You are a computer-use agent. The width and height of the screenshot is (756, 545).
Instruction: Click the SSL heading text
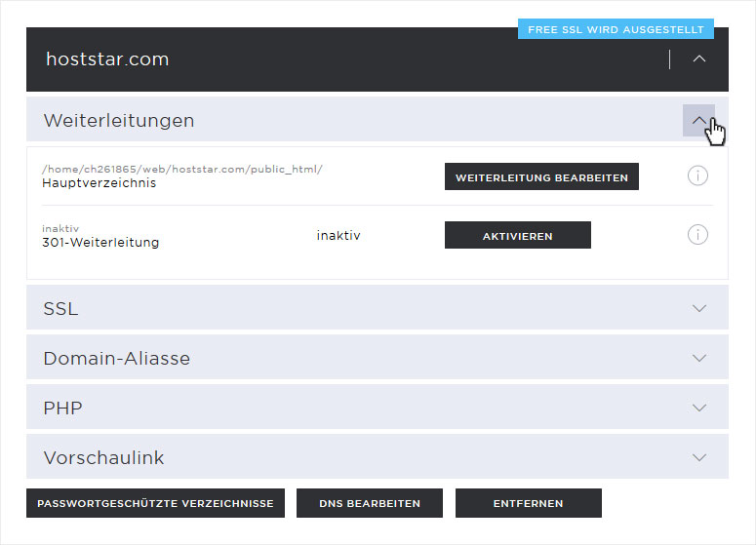pos(60,309)
